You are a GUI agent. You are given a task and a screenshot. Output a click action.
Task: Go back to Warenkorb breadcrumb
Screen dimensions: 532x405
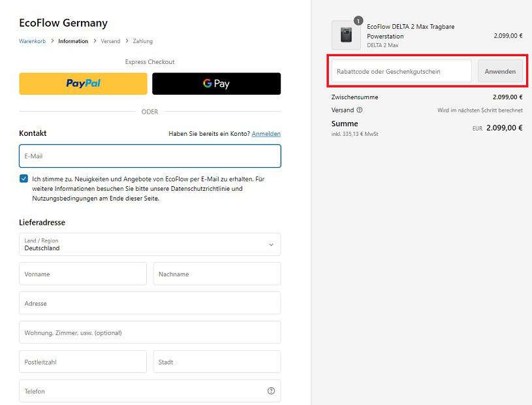pyautogui.click(x=32, y=41)
